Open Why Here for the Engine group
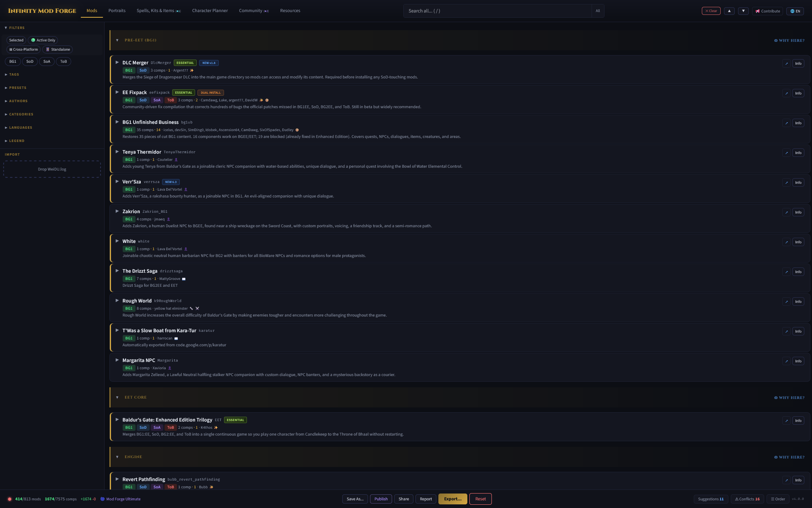The height and width of the screenshot is (508, 812). (x=789, y=457)
